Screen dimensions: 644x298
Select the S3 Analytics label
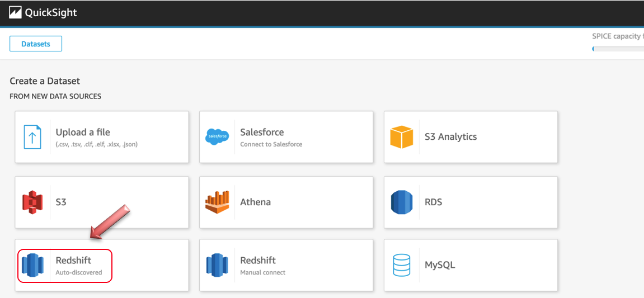[450, 136]
